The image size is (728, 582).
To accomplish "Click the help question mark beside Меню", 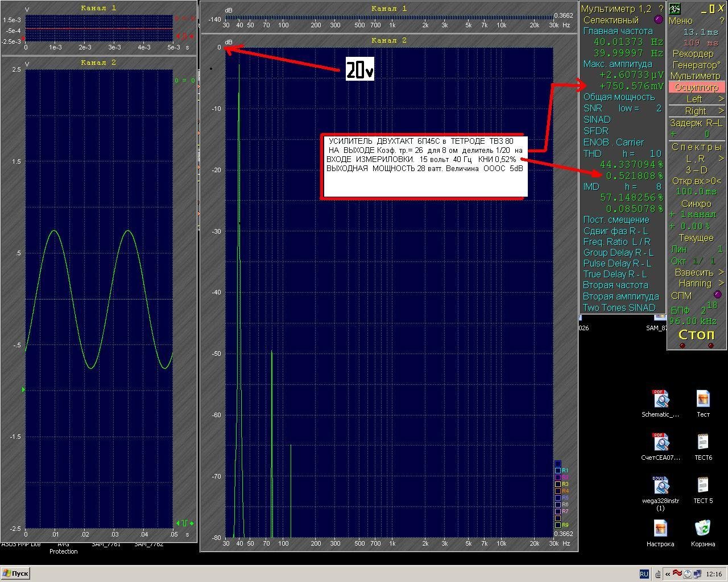I will [x=722, y=20].
